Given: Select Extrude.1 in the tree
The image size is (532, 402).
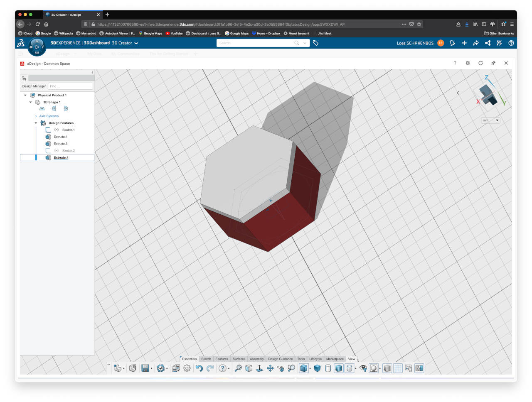Looking at the screenshot, I should (x=60, y=137).
